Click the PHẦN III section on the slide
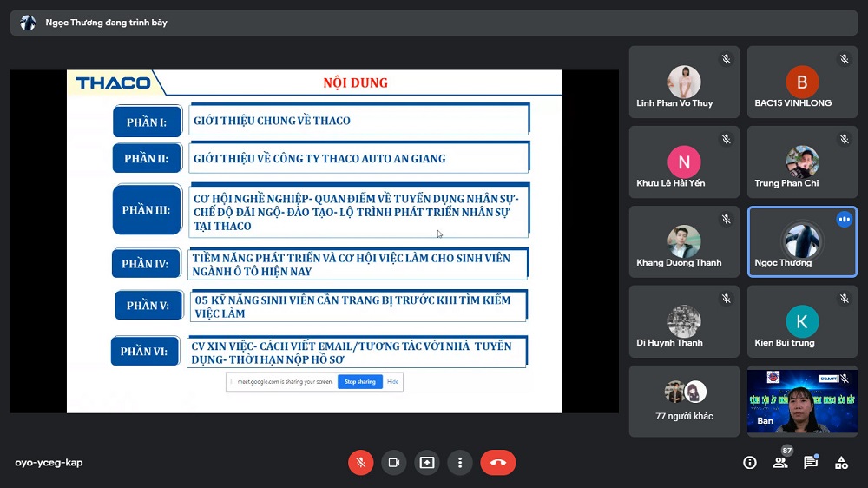The width and height of the screenshot is (868, 488). 147,209
